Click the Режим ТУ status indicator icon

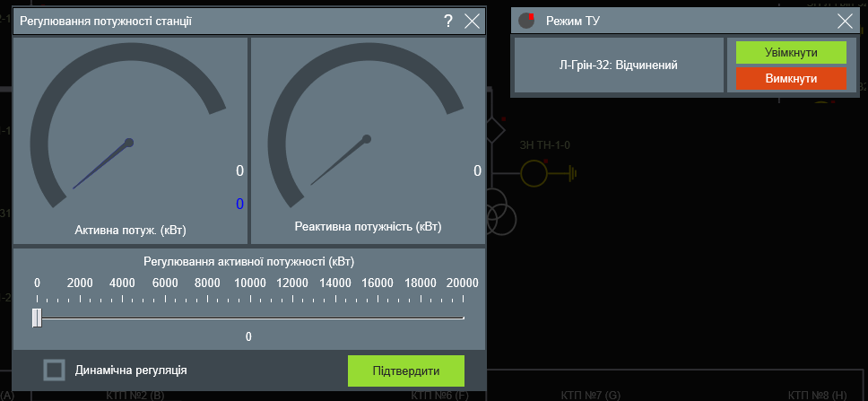(526, 22)
